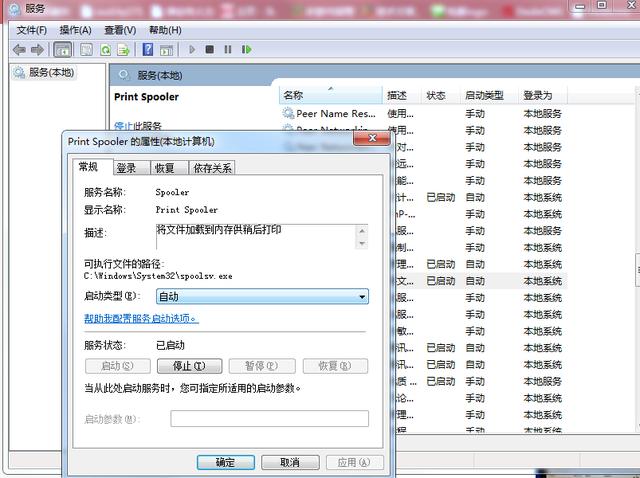Viewport: 640px width, 478px height.
Task: Click the Start service play icon
Action: click(x=192, y=49)
